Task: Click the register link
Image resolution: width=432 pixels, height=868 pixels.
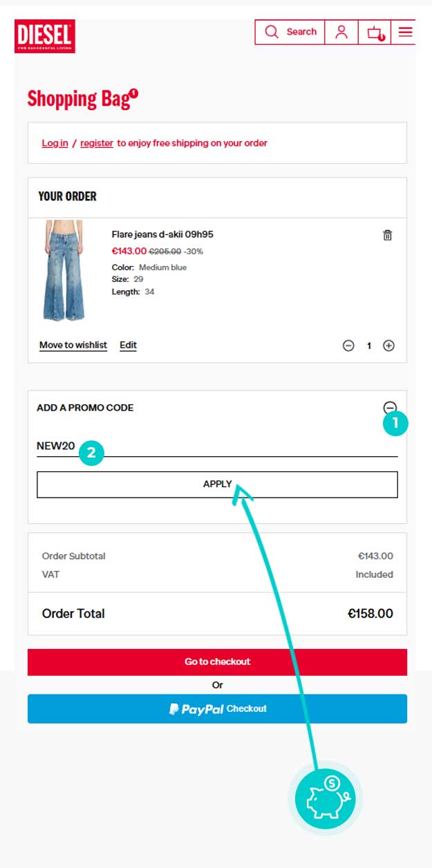Action: 97,143
